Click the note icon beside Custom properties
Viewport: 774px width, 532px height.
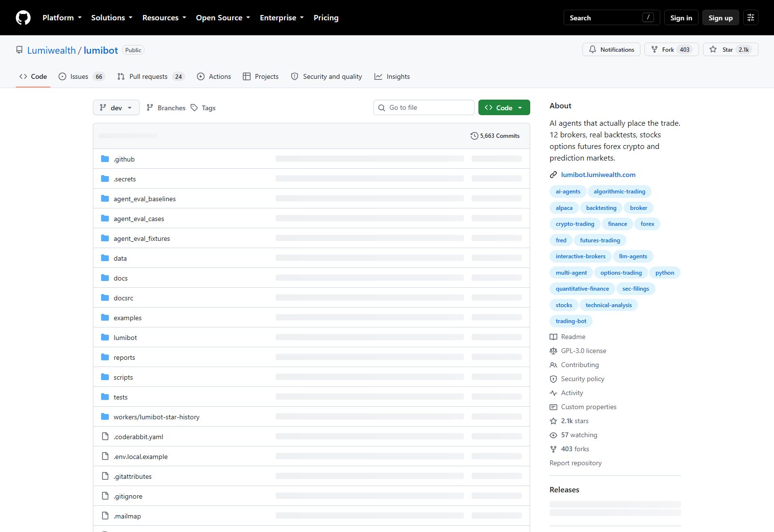point(553,407)
